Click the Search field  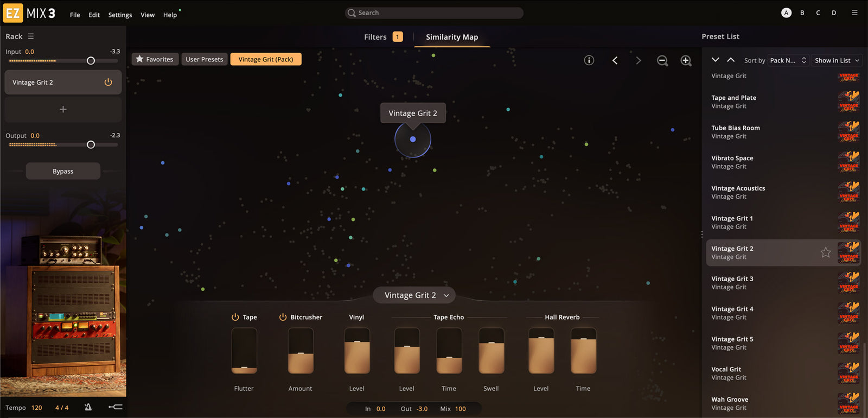pyautogui.click(x=434, y=12)
